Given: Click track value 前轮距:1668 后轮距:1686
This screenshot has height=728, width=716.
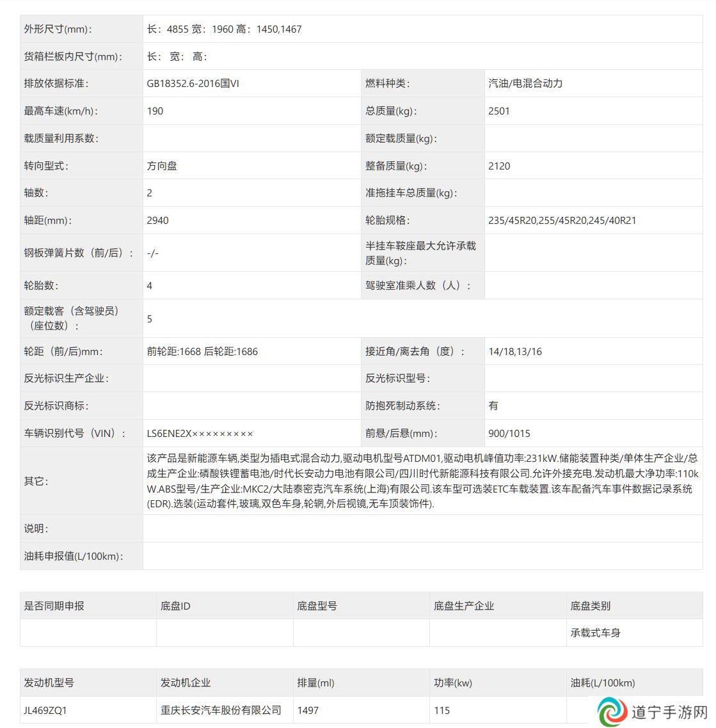Looking at the screenshot, I should (202, 351).
